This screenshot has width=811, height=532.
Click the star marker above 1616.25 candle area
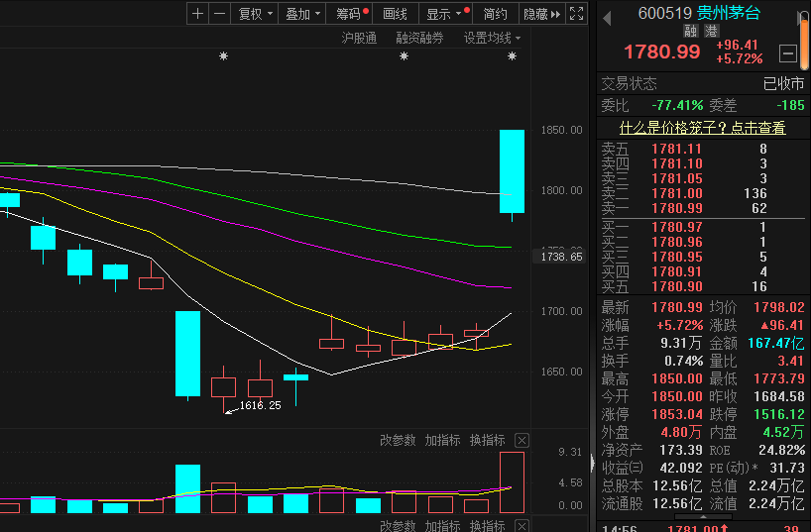tap(223, 55)
